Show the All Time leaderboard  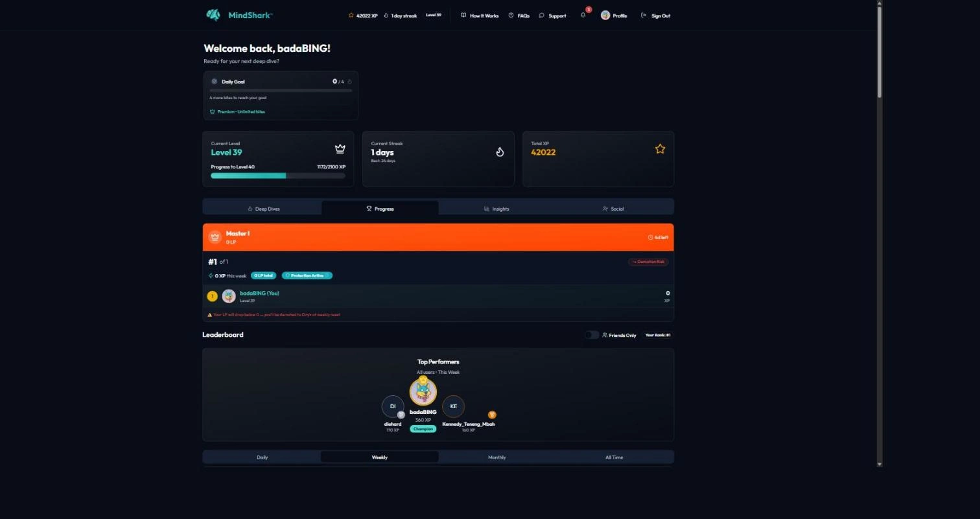tap(614, 457)
